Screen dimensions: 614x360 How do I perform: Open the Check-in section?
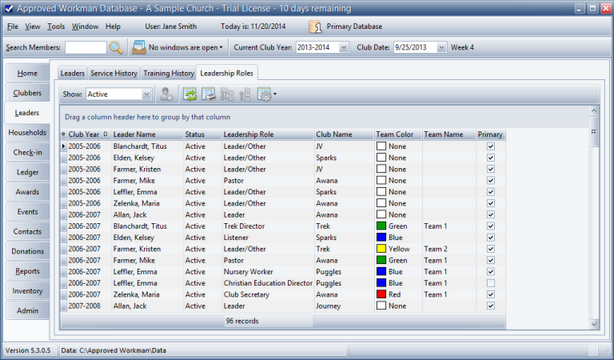click(x=27, y=152)
